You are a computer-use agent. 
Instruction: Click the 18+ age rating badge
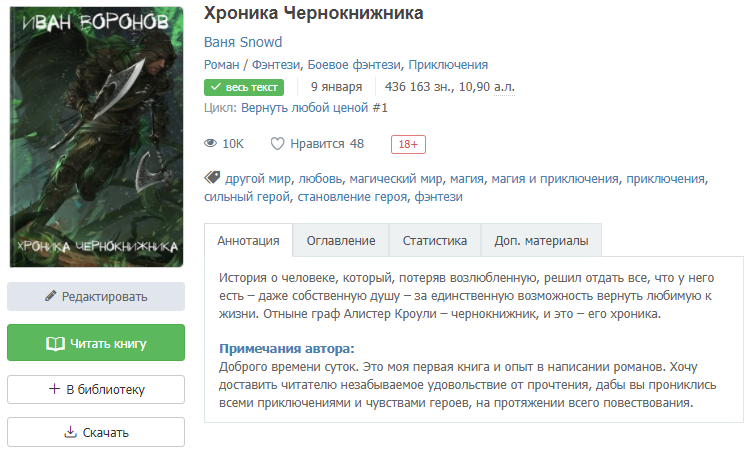pos(407,144)
